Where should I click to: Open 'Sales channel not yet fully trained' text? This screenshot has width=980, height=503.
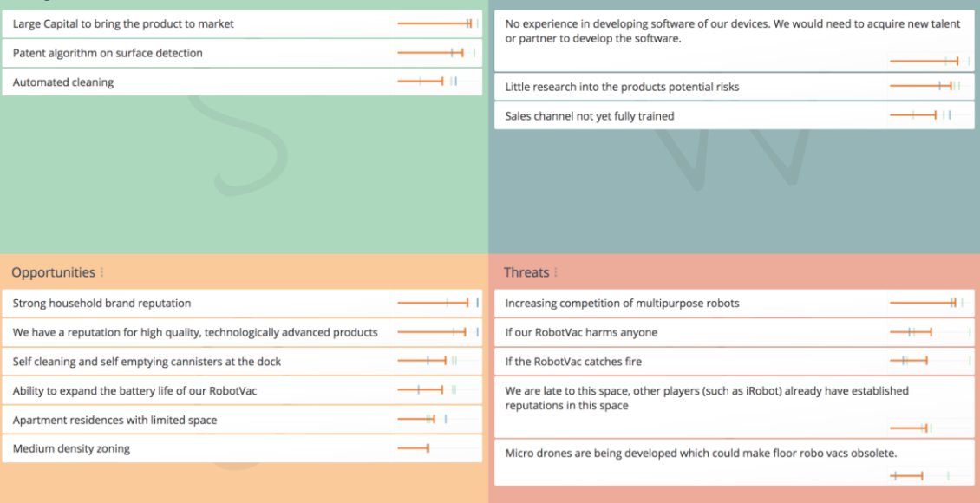[589, 116]
